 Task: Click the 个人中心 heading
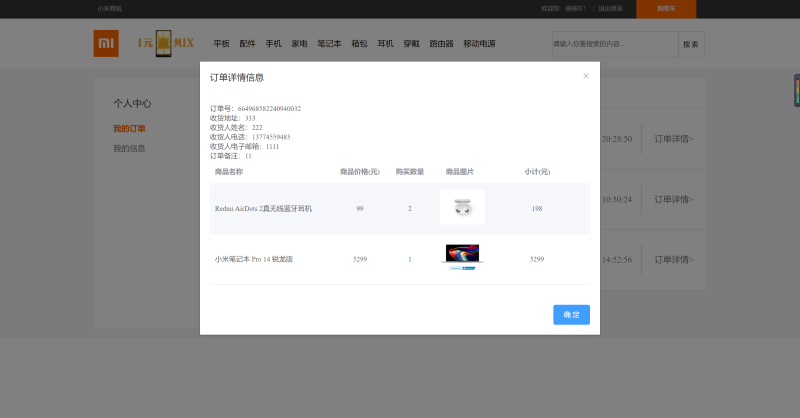[x=132, y=104]
